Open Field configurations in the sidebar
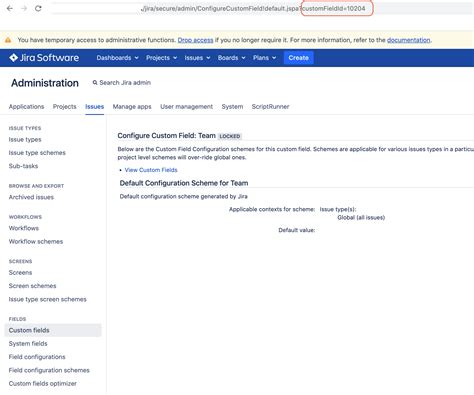The width and height of the screenshot is (474, 395). point(37,357)
